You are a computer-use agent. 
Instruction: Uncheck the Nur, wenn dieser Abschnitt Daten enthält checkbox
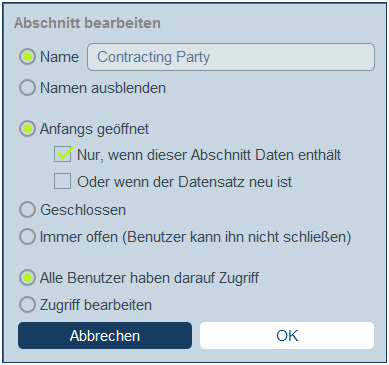coord(63,154)
